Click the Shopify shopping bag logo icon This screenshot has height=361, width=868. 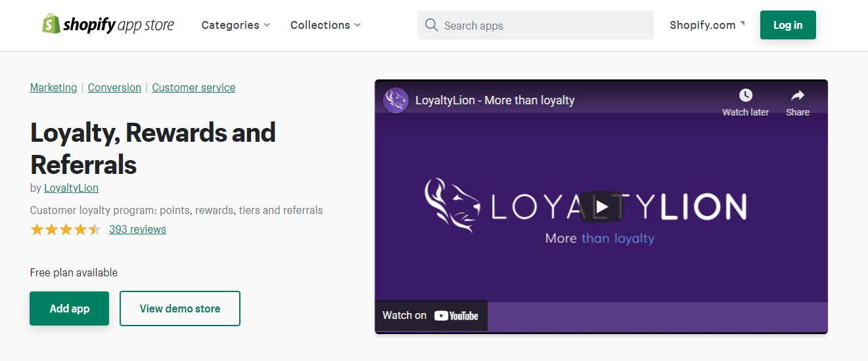[51, 24]
